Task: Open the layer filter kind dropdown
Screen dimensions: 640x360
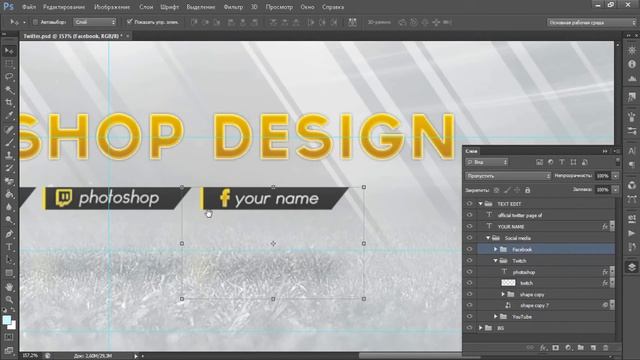Action: tap(487, 162)
